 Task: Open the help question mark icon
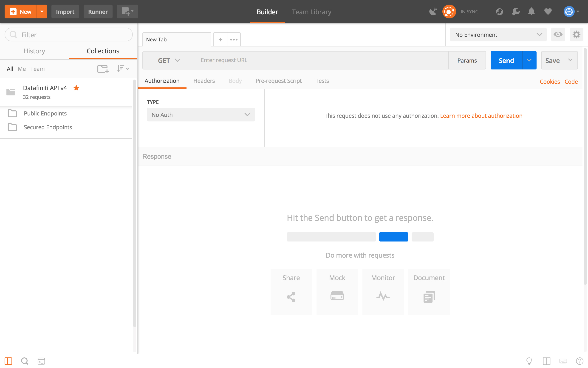580,361
